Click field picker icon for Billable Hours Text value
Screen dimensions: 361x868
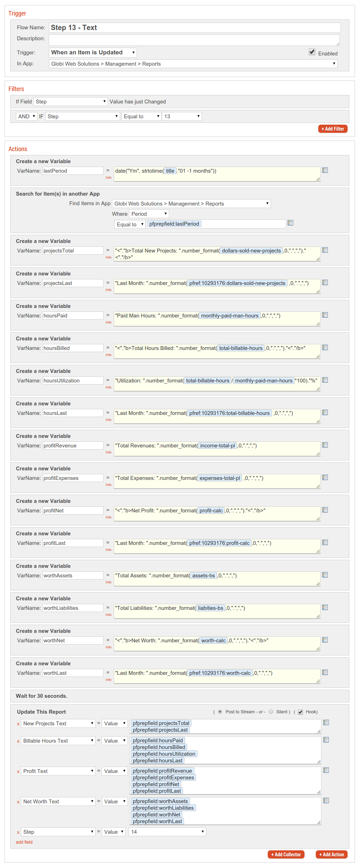(326, 739)
